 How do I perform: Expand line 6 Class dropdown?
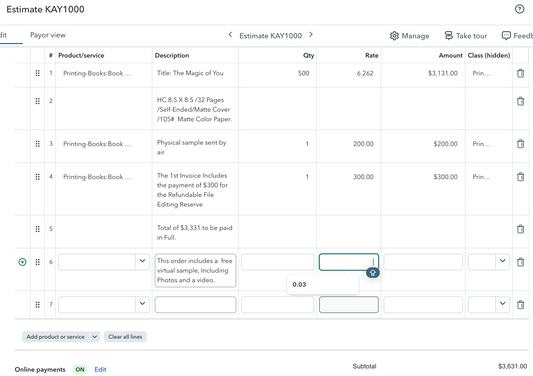pyautogui.click(x=502, y=261)
